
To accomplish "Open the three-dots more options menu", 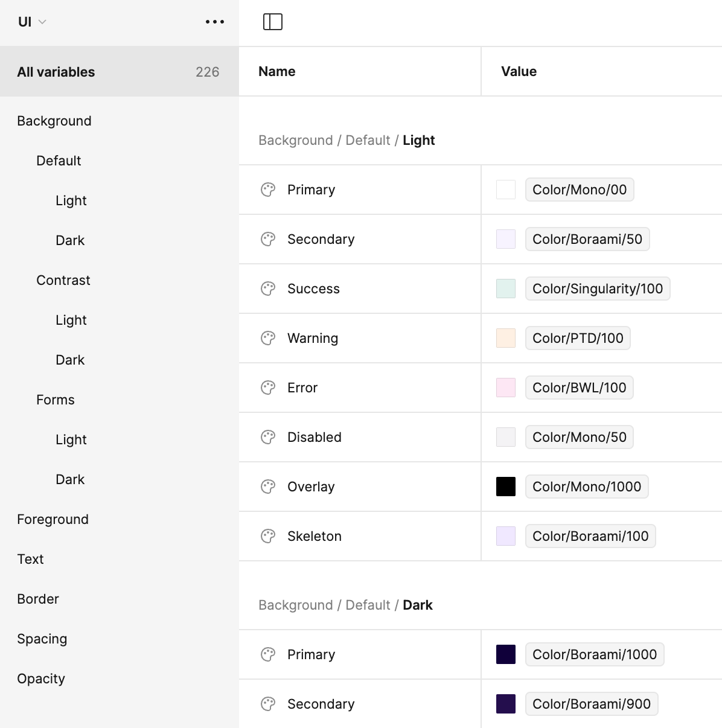I will tap(215, 22).
